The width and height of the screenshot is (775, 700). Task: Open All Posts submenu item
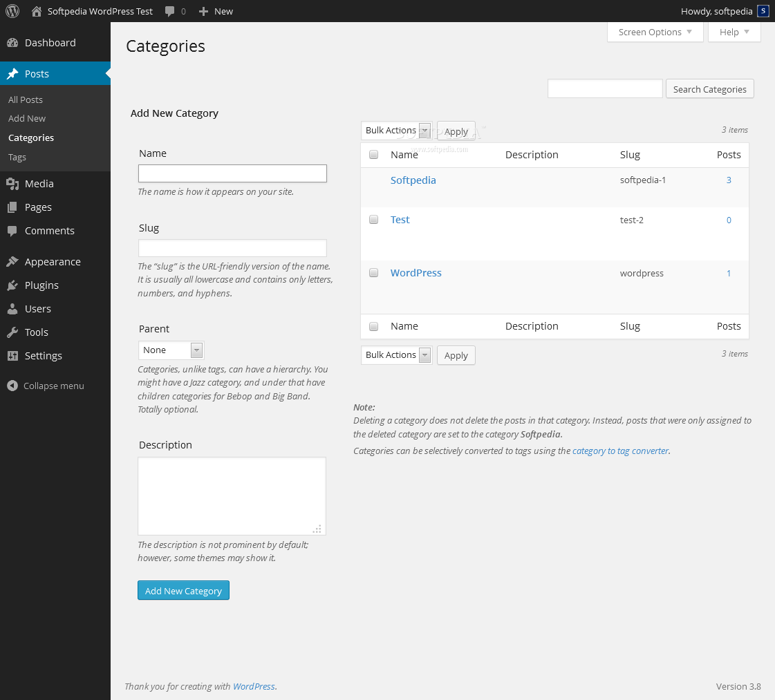click(26, 100)
